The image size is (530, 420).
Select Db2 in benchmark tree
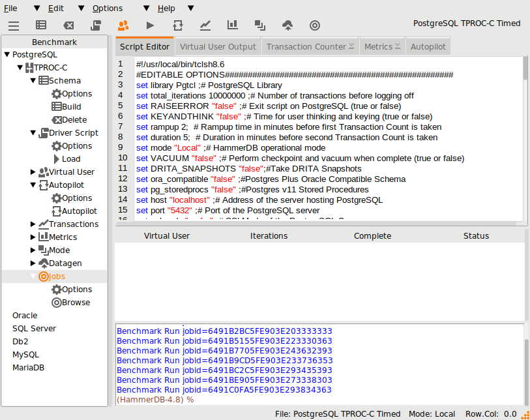point(20,342)
